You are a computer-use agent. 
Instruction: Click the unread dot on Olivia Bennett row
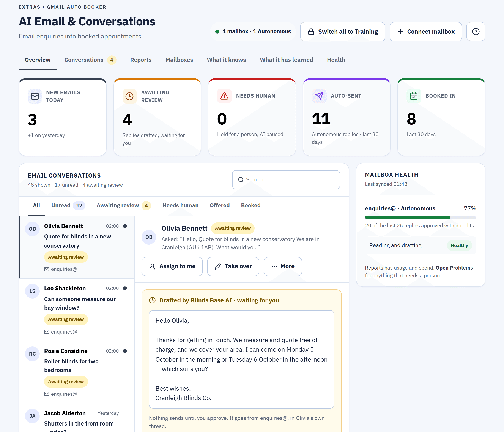click(125, 226)
